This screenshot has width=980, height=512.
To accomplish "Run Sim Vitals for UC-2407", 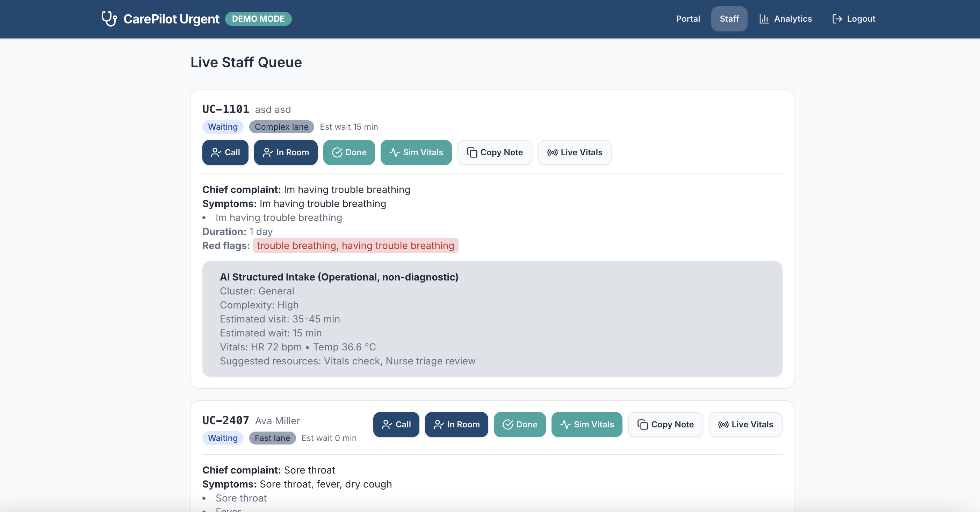I will click(x=586, y=425).
